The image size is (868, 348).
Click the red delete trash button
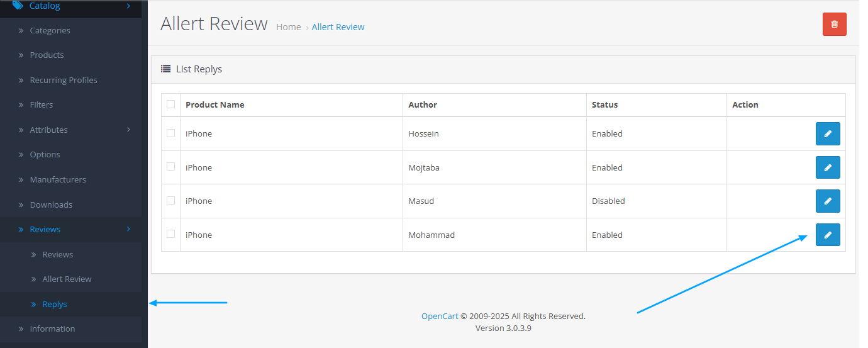[834, 25]
